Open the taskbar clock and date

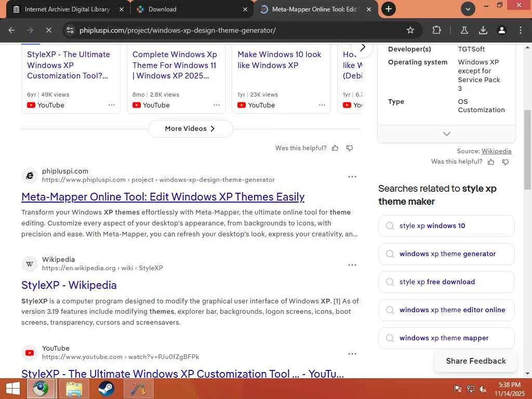click(x=510, y=389)
